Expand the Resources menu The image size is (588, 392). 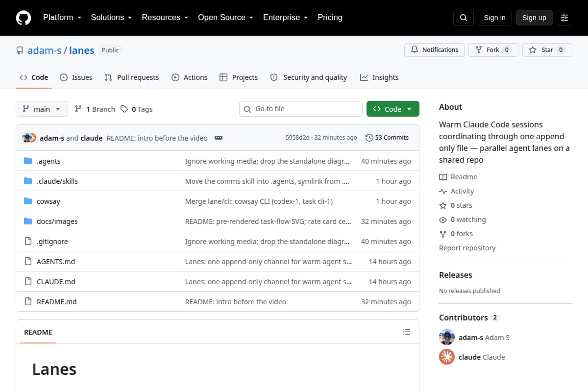point(165,18)
